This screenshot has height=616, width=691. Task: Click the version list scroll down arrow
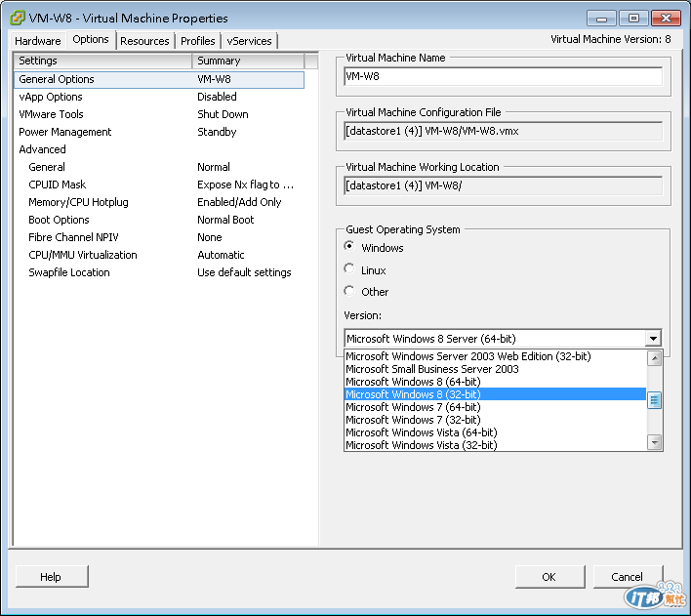click(655, 442)
